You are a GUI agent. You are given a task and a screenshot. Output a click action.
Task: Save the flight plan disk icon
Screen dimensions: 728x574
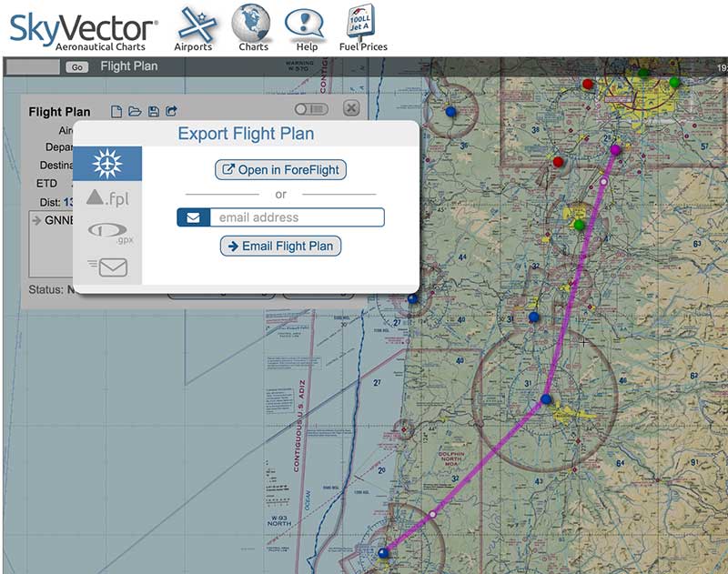(x=154, y=111)
